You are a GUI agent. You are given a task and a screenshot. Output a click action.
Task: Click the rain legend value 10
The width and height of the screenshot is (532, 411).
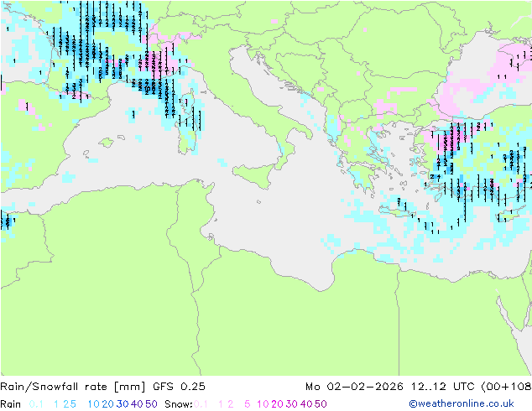(94, 404)
